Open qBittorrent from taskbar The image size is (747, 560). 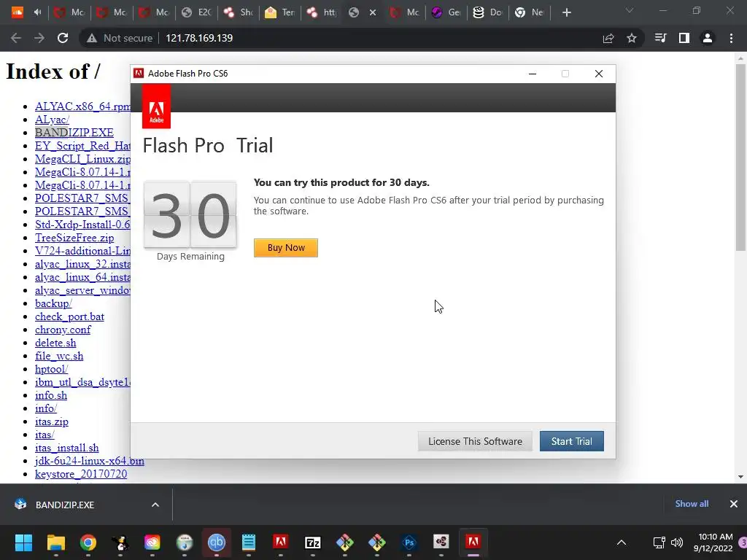click(x=216, y=542)
